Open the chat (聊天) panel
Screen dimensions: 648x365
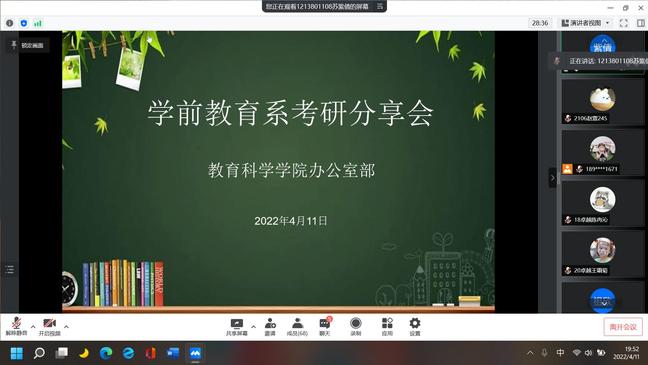(x=325, y=327)
